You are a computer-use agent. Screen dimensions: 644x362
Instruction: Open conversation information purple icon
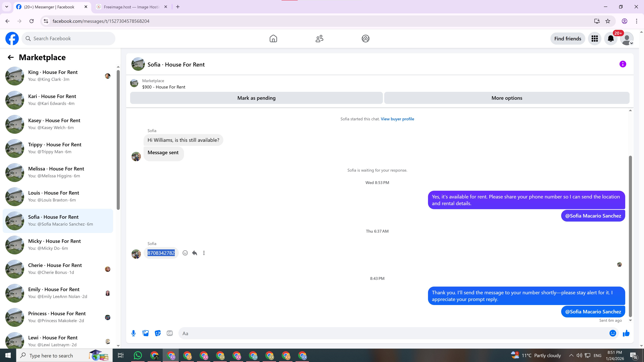point(623,64)
